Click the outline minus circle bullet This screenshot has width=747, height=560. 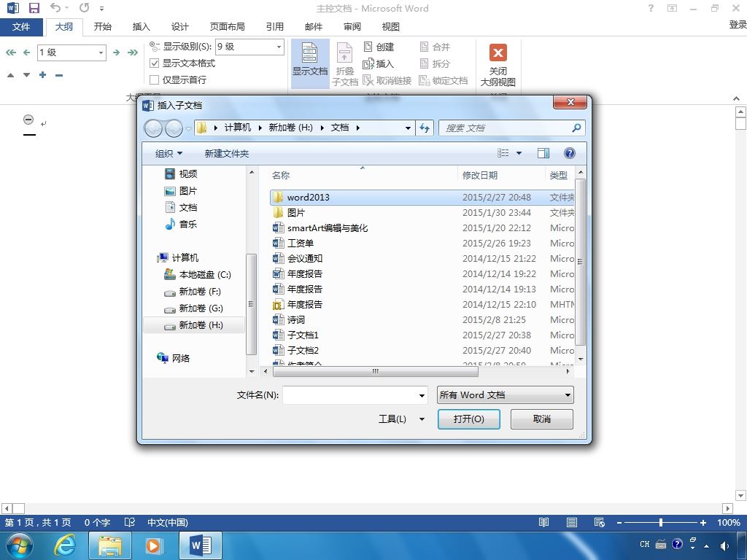(28, 120)
